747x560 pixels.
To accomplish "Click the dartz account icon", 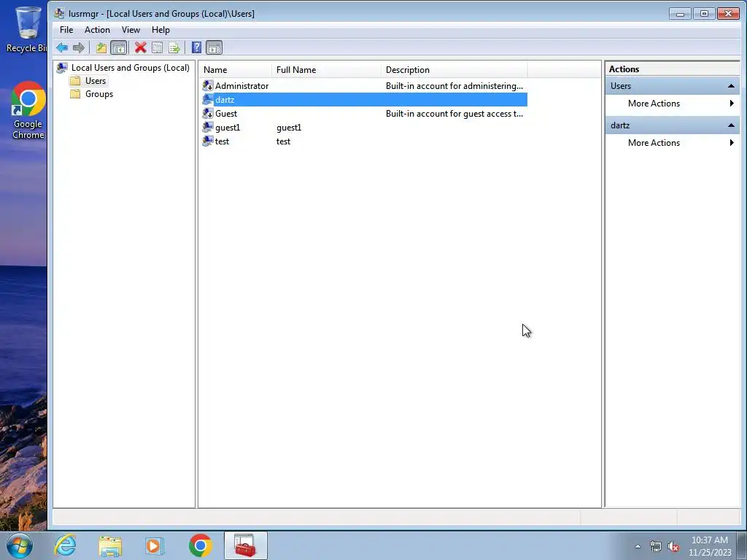I will click(208, 99).
